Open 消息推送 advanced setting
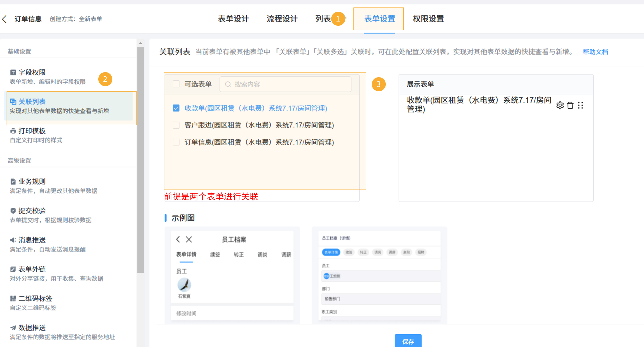This screenshot has width=644, height=347. (68, 244)
